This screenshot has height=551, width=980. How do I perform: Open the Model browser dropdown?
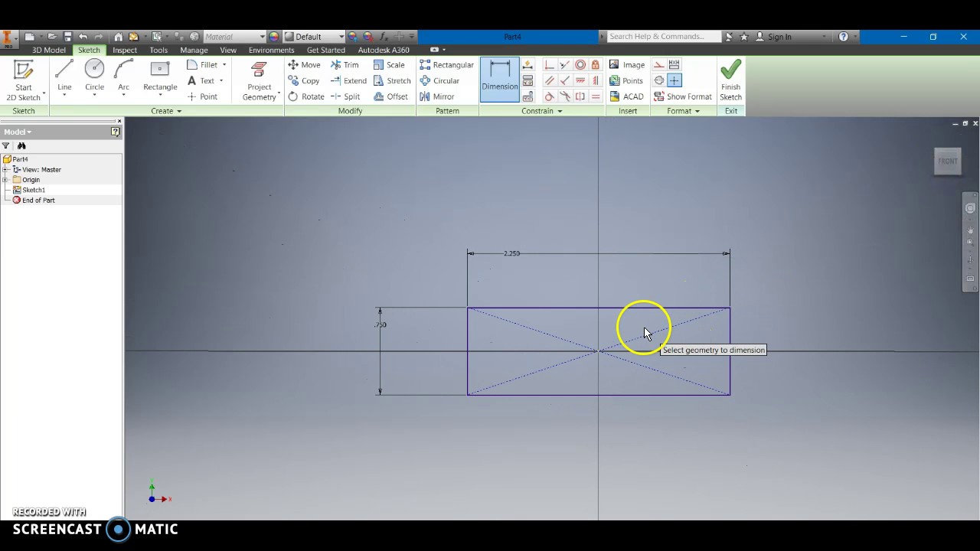pos(18,132)
